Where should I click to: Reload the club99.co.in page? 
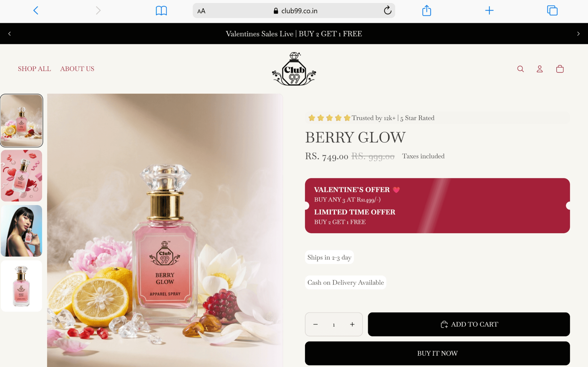tap(387, 10)
